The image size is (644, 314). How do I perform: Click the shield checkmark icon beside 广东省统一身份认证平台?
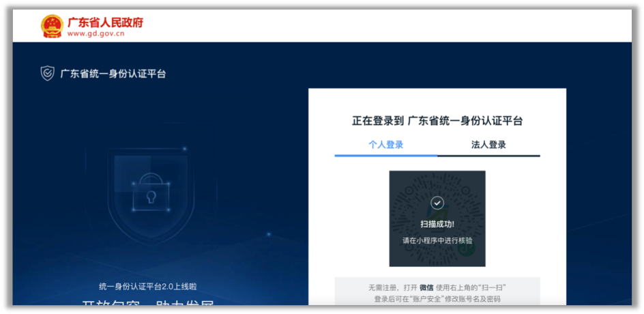48,74
